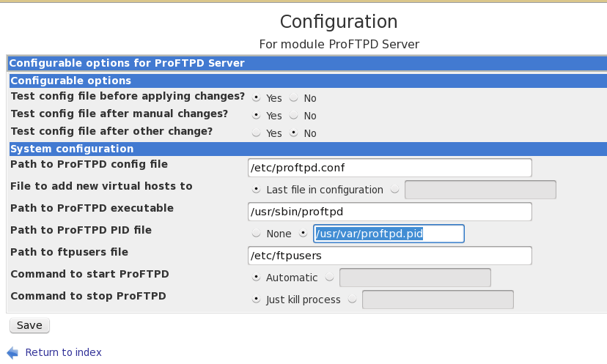Image resolution: width=607 pixels, height=364 pixels.
Task: Select Just kill process option
Action: pos(256,299)
